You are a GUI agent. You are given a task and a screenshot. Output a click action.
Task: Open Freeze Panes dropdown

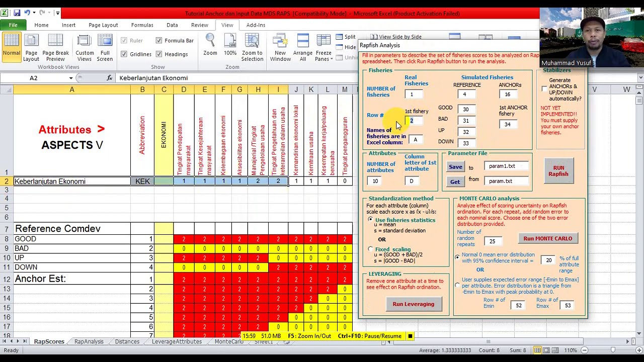click(x=324, y=48)
